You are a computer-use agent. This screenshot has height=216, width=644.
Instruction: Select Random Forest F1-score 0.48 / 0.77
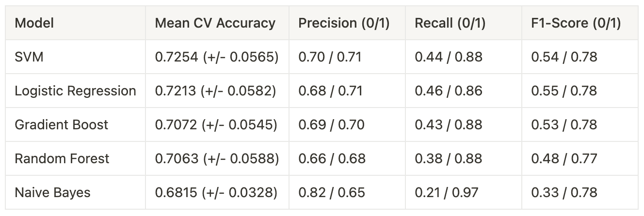pos(564,158)
